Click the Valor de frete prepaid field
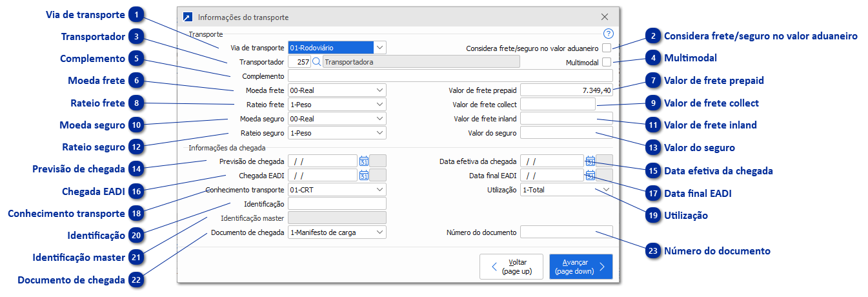This screenshot has height=297, width=868. pyautogui.click(x=566, y=90)
